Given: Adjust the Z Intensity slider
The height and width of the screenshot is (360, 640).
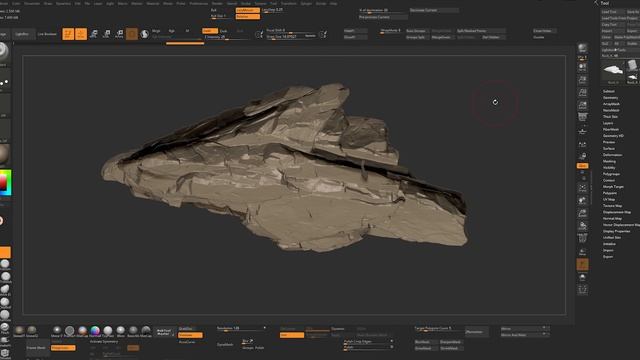Looking at the screenshot, I should (226, 37).
